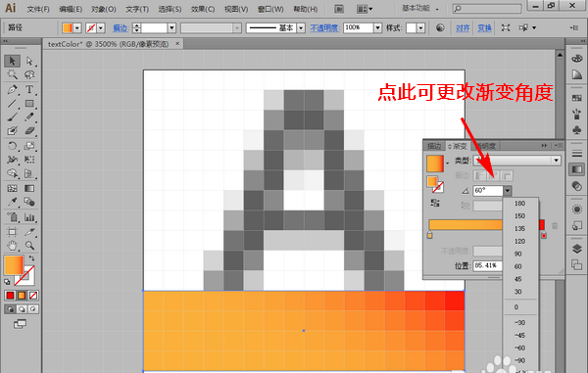Click the orange gradient slider bar
This screenshot has height=373, width=588.
pos(465,225)
